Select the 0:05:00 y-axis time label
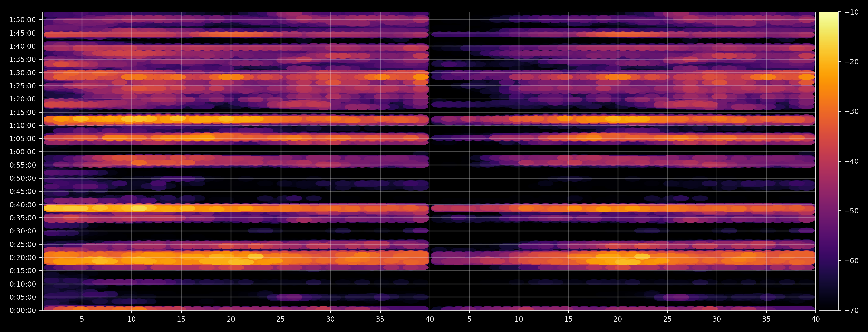The width and height of the screenshot is (868, 332). click(23, 297)
